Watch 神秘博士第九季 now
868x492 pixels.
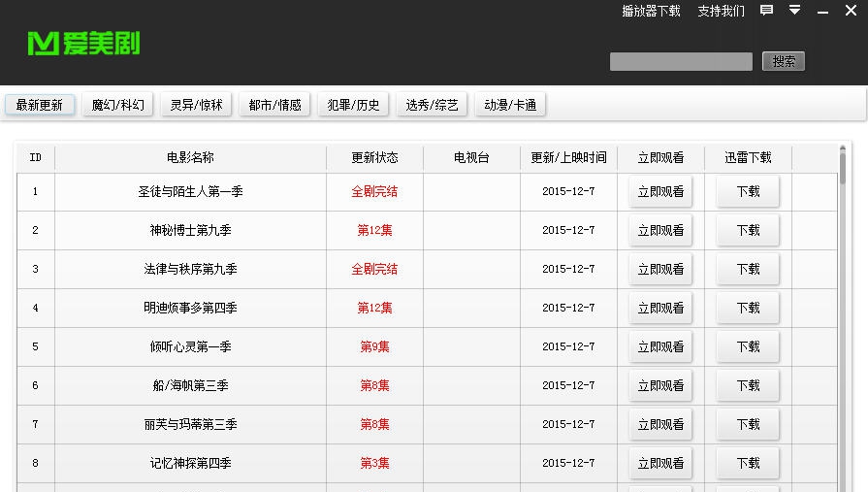coord(660,231)
